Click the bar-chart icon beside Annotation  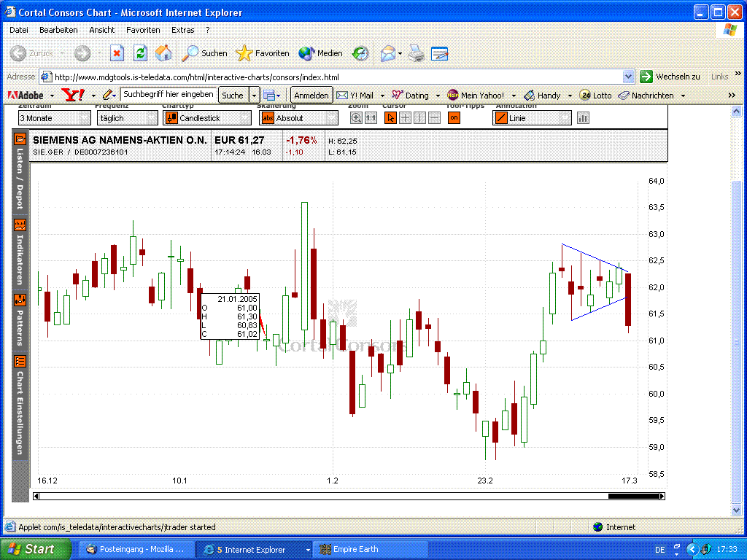(x=583, y=117)
